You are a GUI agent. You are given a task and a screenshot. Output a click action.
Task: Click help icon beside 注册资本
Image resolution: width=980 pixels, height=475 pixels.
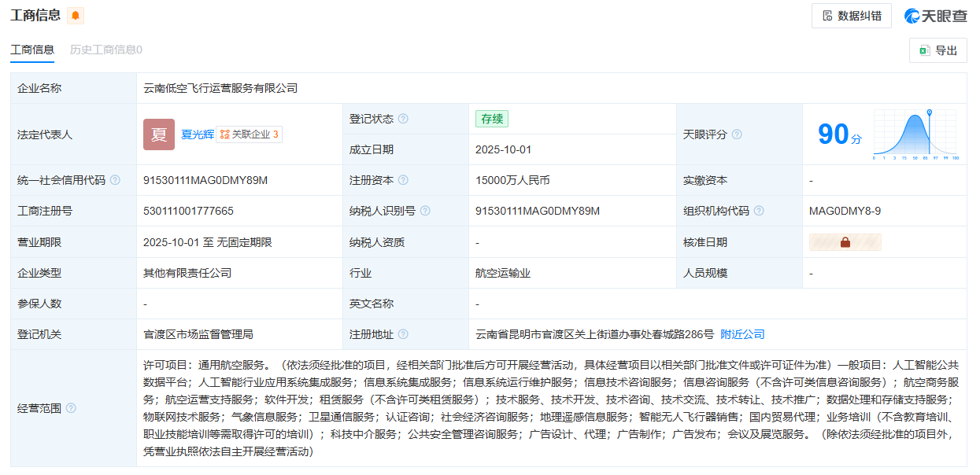[403, 180]
